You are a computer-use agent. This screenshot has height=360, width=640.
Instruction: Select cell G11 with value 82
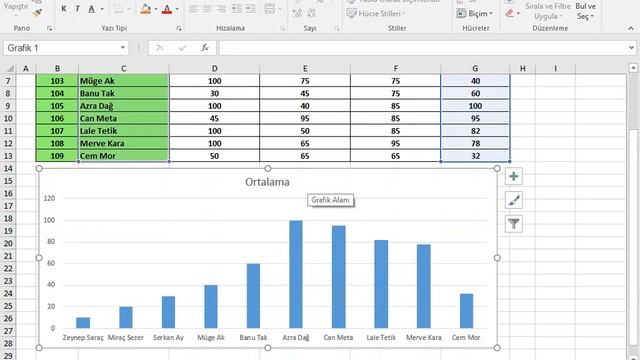[x=475, y=131]
